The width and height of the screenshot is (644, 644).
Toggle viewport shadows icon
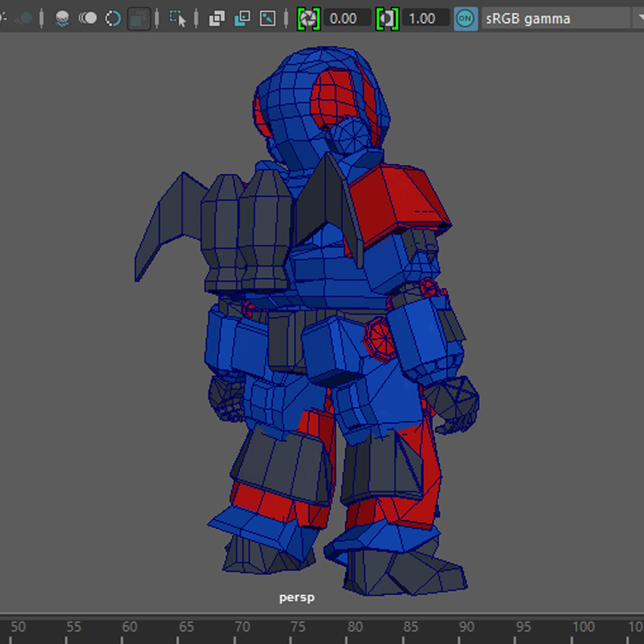click(x=24, y=18)
